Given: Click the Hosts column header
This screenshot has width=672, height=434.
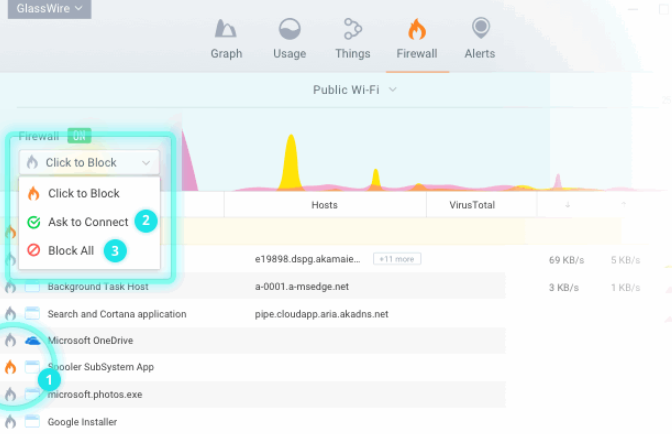Looking at the screenshot, I should tap(324, 205).
